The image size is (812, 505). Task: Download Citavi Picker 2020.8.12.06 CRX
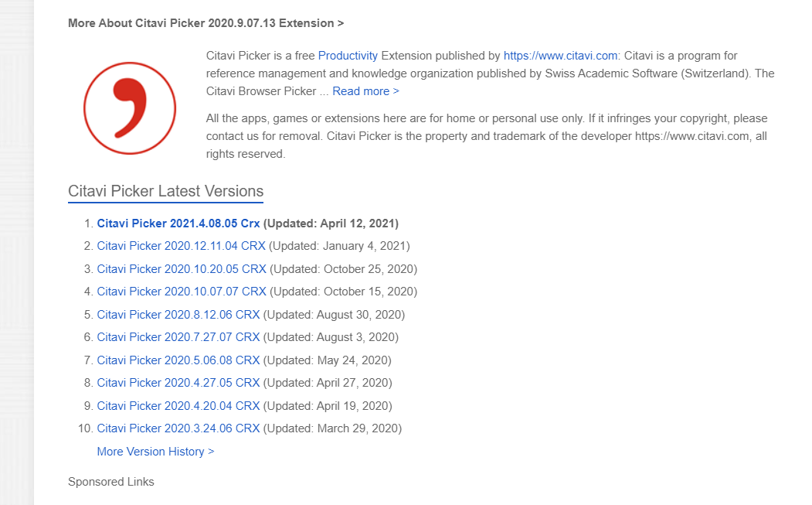[178, 315]
